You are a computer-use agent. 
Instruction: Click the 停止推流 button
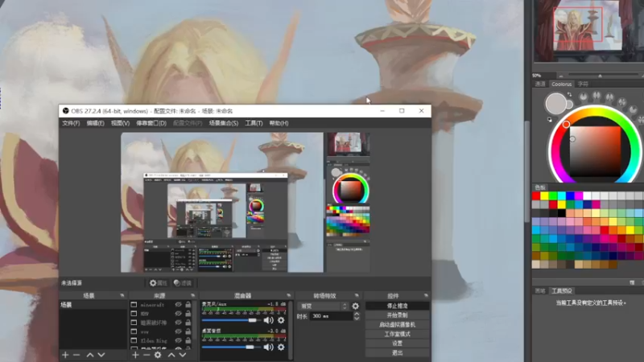pyautogui.click(x=397, y=306)
